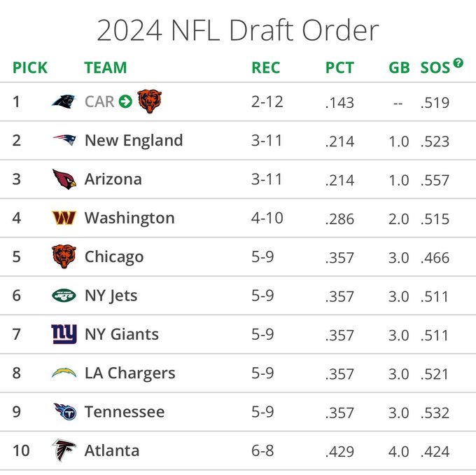Click the green trade arrow icon

(125, 102)
